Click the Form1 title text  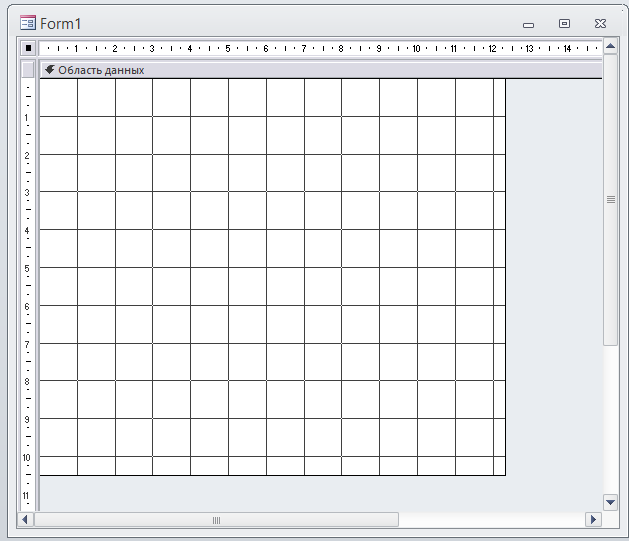point(61,24)
